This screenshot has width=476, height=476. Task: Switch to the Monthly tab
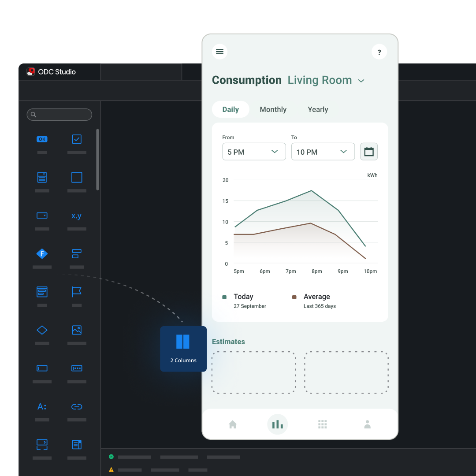click(273, 110)
